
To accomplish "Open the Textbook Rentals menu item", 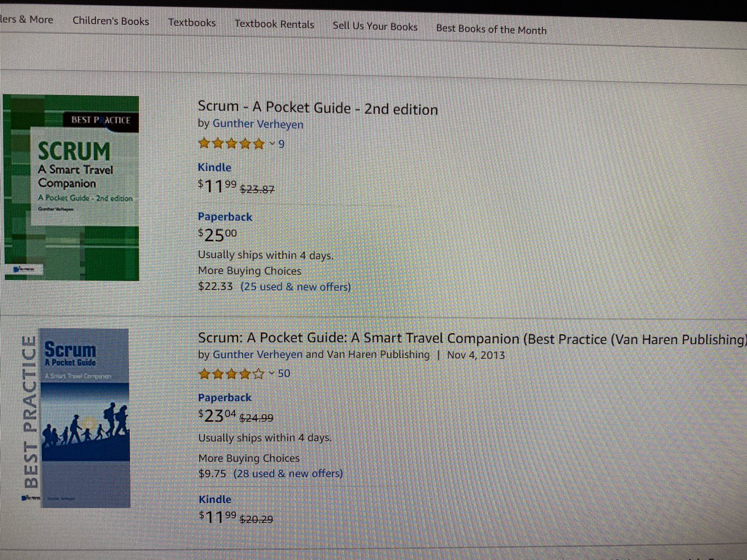I will point(274,24).
